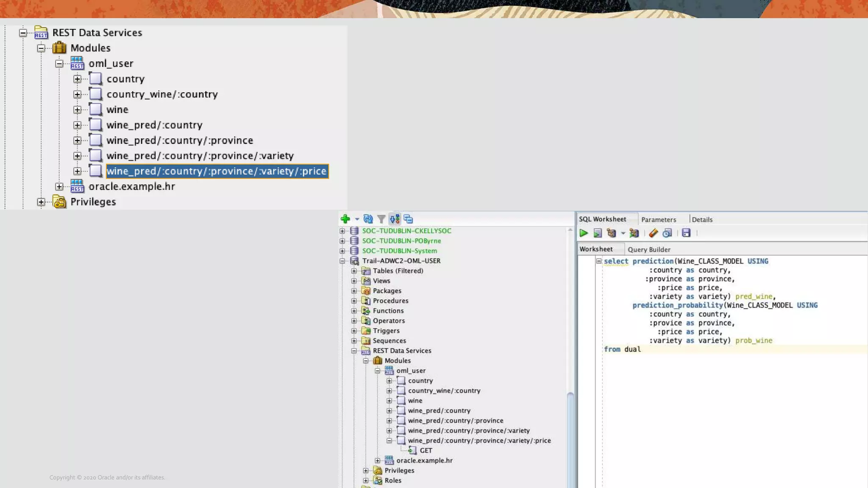Select the GET handler node

tap(426, 451)
